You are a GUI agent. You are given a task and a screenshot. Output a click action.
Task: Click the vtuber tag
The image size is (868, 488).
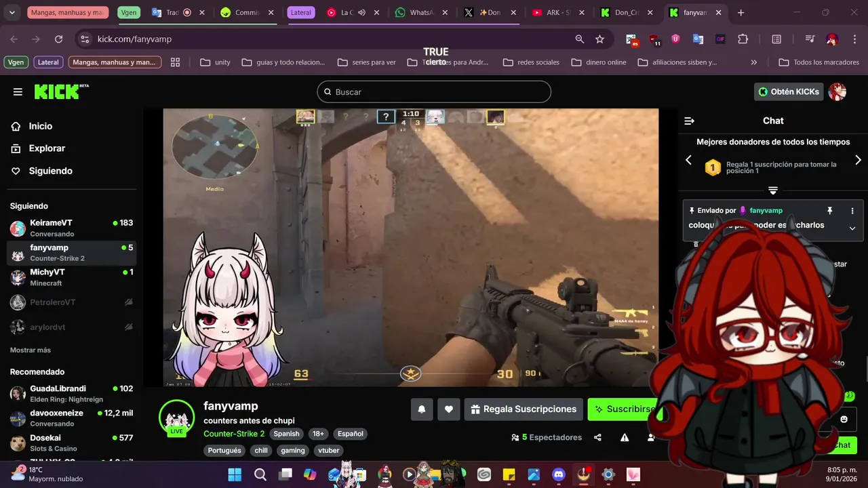click(x=329, y=450)
